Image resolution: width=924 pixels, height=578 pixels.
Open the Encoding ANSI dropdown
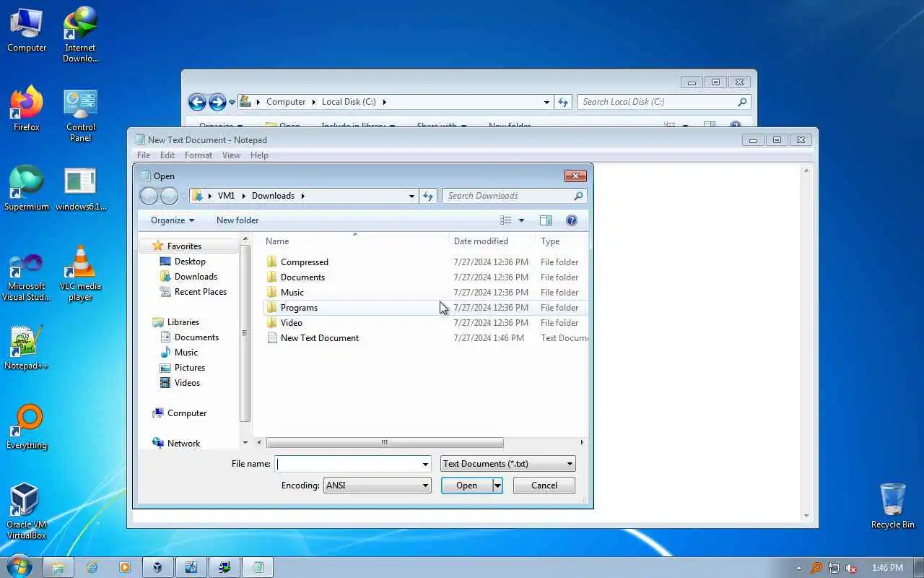[x=378, y=486]
